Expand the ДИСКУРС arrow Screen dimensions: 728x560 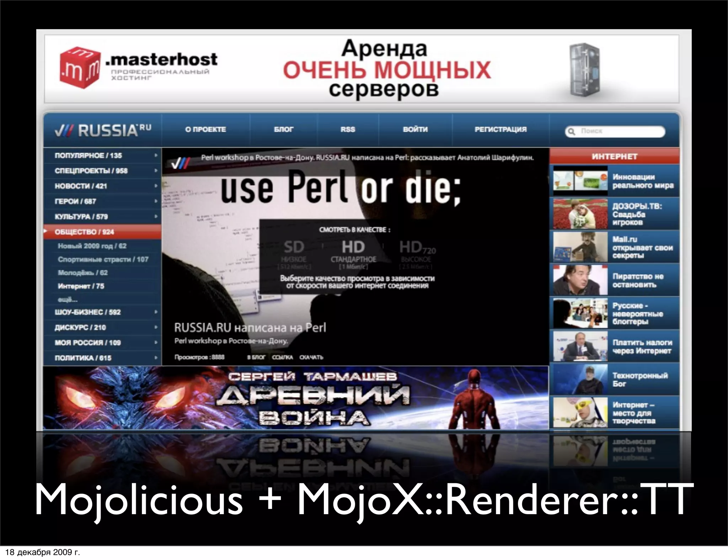point(156,327)
